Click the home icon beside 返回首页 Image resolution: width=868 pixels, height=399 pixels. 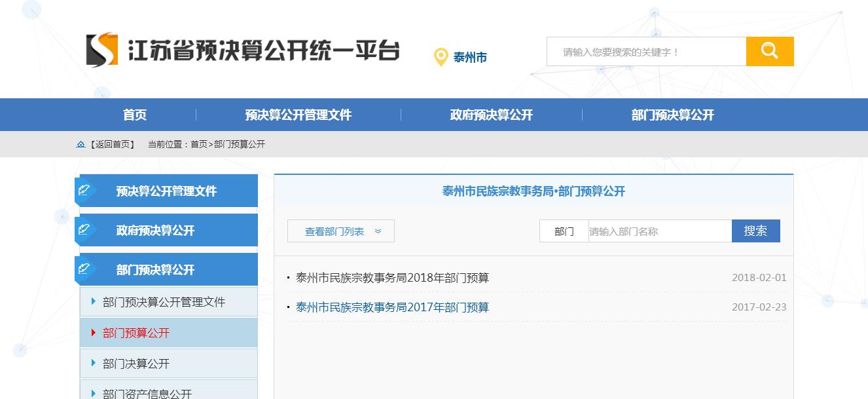(x=81, y=144)
